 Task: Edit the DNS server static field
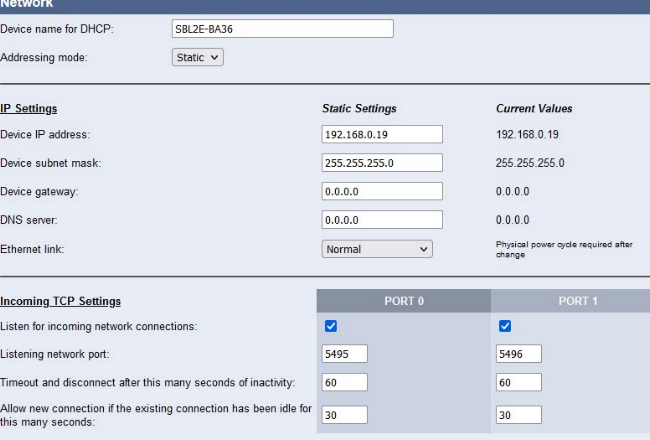pos(382,220)
